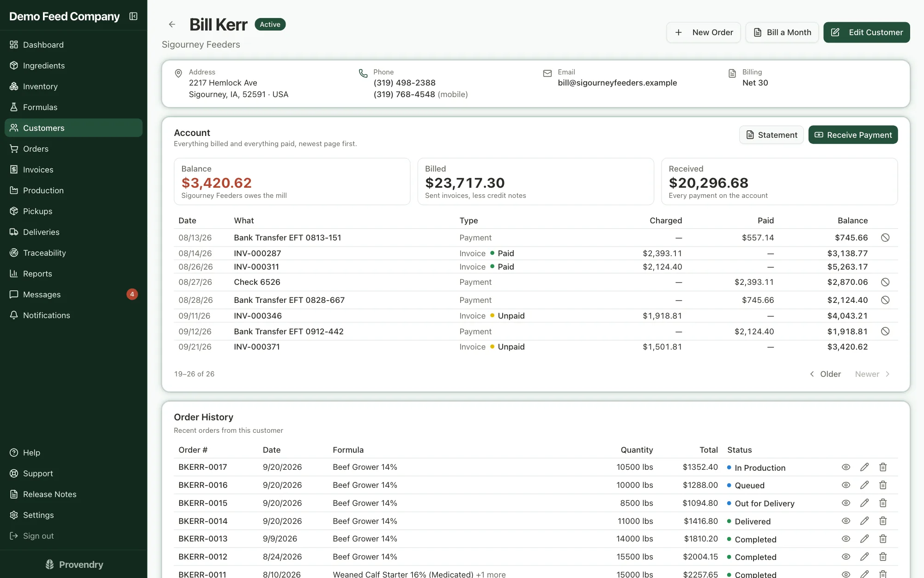Navigate to Traceability
Viewport: 924px width, 578px height.
click(73, 253)
